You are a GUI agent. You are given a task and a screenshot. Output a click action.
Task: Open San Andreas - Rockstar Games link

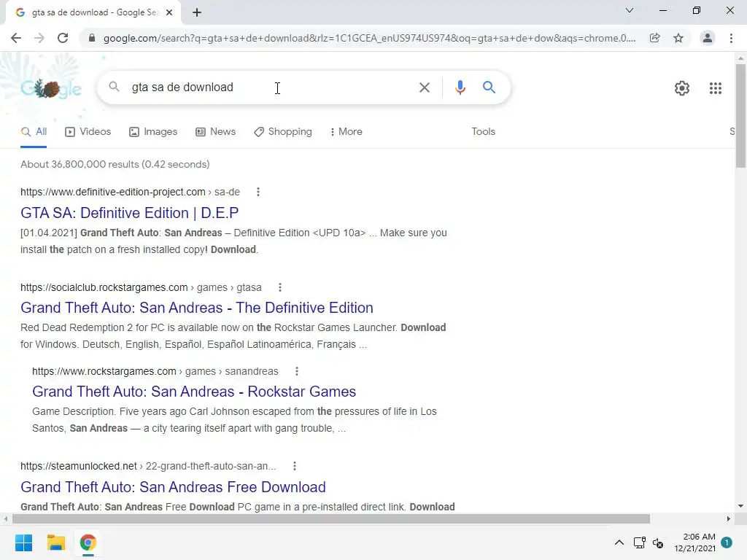coord(194,392)
